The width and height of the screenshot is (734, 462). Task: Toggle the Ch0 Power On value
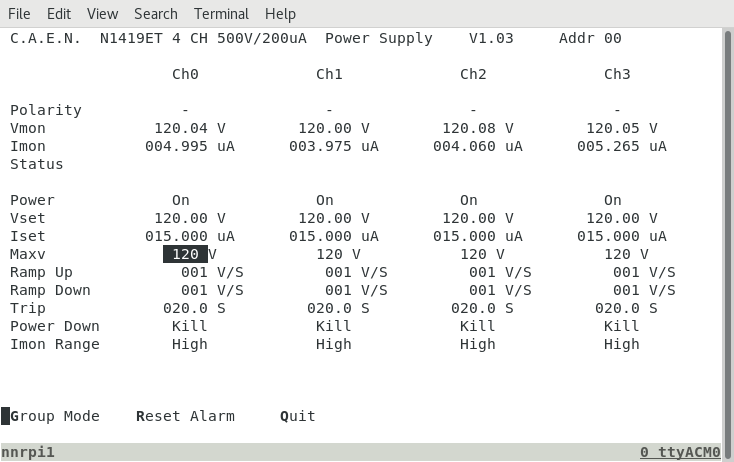181,200
